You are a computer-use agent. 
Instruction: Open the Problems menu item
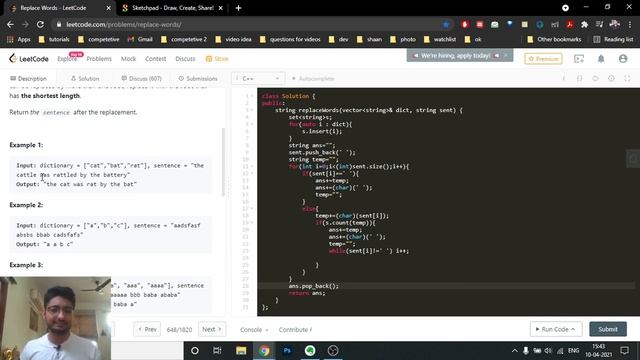[x=99, y=59]
